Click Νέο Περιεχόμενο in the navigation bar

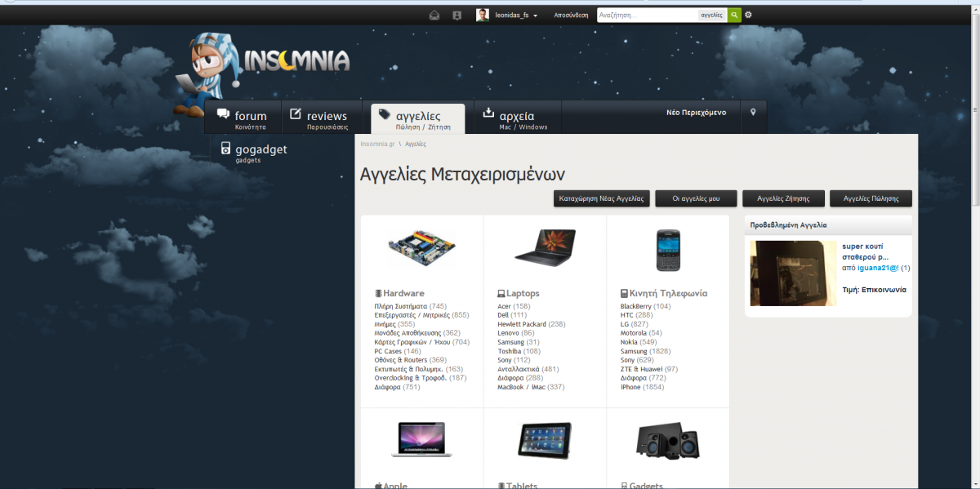pyautogui.click(x=696, y=113)
